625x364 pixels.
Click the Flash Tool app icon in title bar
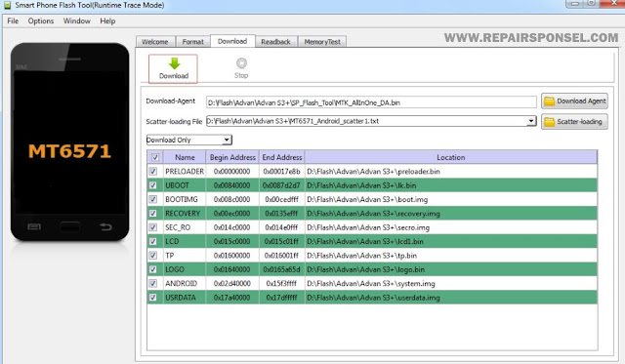tap(7, 5)
